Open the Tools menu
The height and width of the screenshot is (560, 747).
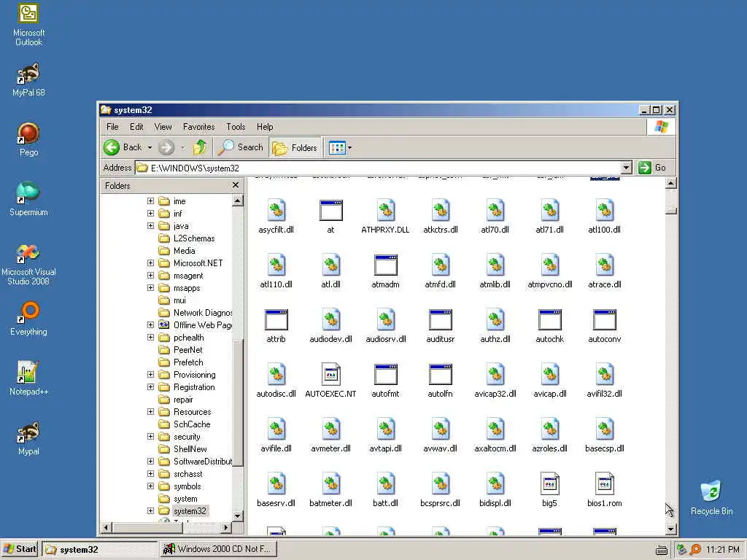[236, 127]
